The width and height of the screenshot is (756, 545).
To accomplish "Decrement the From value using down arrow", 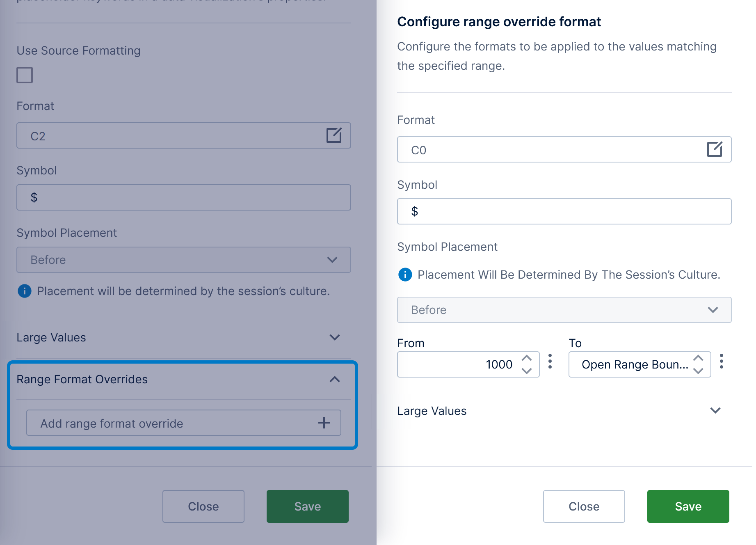I will tap(527, 371).
